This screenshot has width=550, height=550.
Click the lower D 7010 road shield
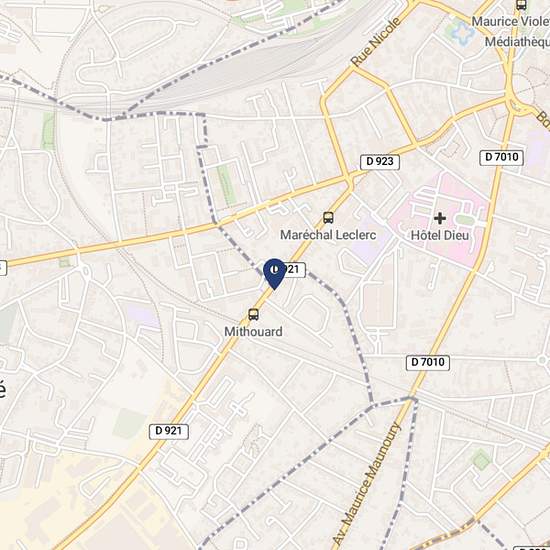point(428,362)
